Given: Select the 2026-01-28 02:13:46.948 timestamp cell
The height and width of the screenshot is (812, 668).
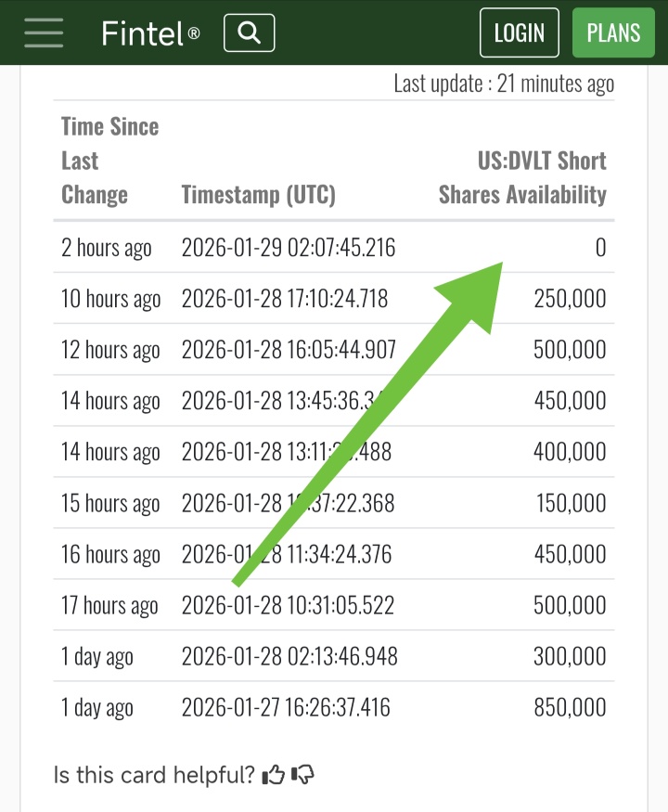Looking at the screenshot, I should (x=289, y=656).
